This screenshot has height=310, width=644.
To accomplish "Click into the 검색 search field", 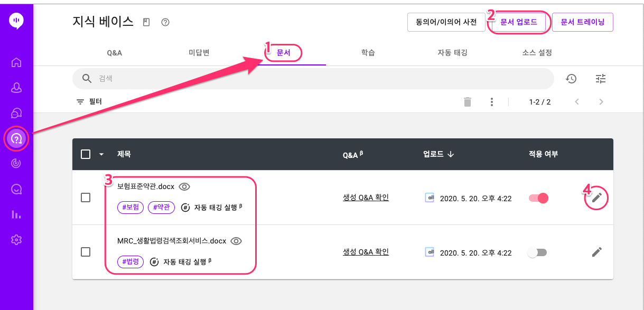I will pyautogui.click(x=313, y=79).
